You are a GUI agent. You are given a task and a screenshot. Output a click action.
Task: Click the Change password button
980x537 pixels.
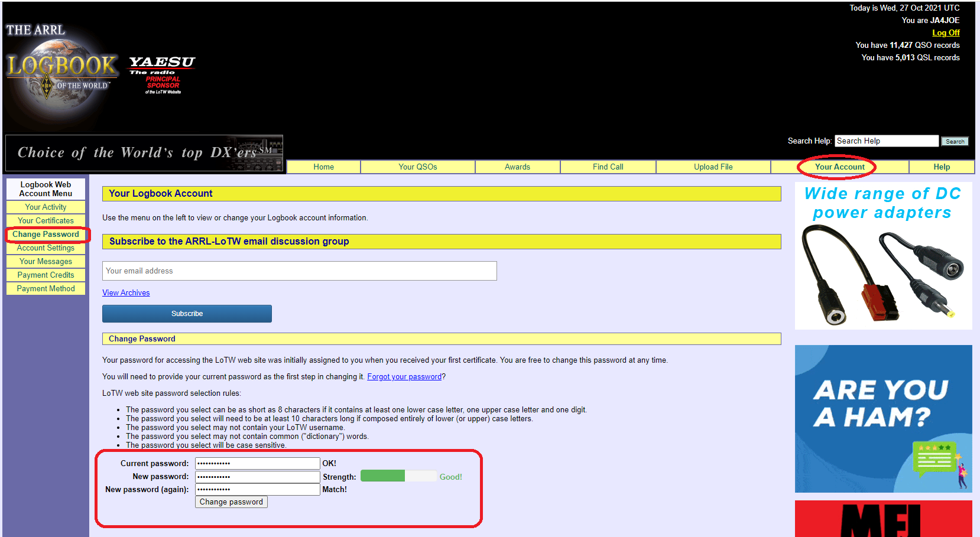231,502
